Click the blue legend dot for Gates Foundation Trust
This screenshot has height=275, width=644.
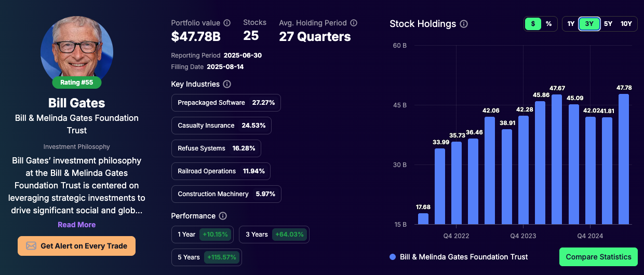point(393,257)
